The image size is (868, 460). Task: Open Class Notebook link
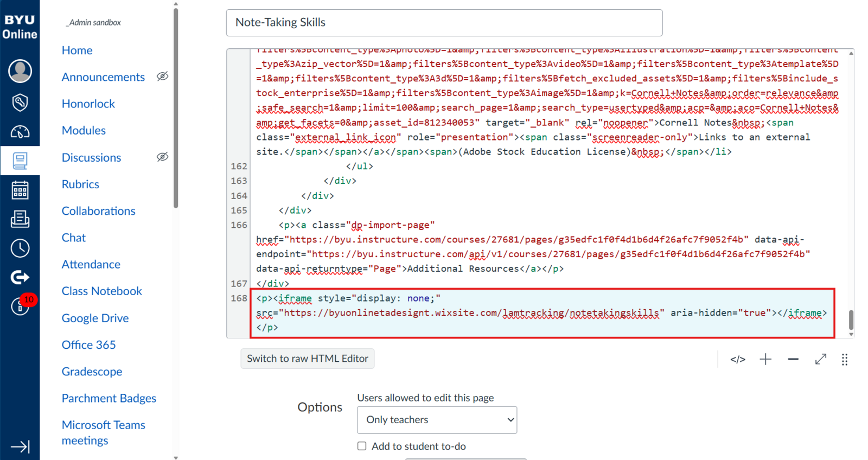pos(101,291)
